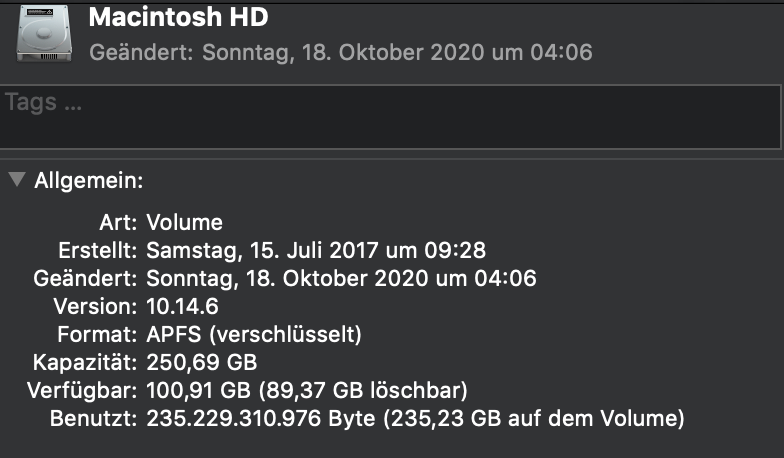
Task: Select the capacity value 250,69 GB
Action: click(x=203, y=361)
